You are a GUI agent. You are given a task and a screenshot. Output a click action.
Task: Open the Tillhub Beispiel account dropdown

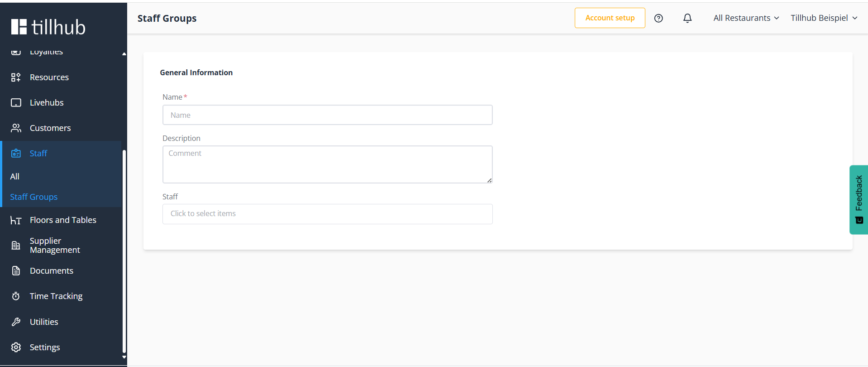pos(824,18)
